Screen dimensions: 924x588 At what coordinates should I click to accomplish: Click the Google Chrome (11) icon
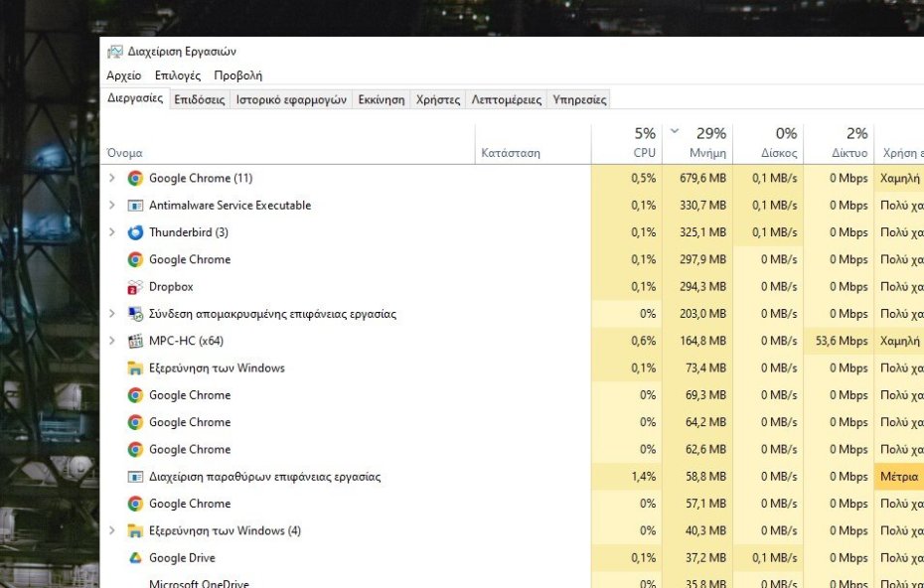(x=135, y=179)
